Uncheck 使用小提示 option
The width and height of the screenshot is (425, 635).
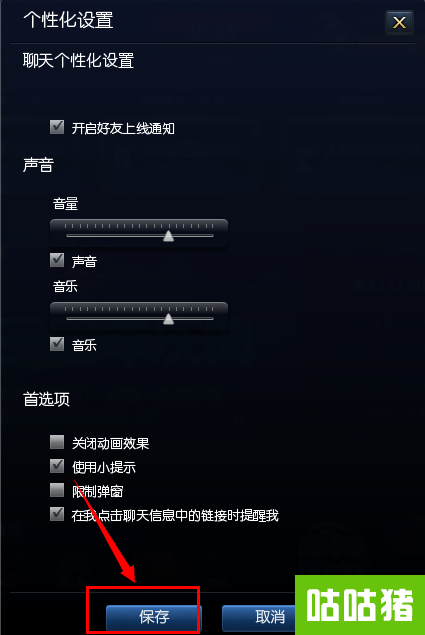[x=57, y=466]
